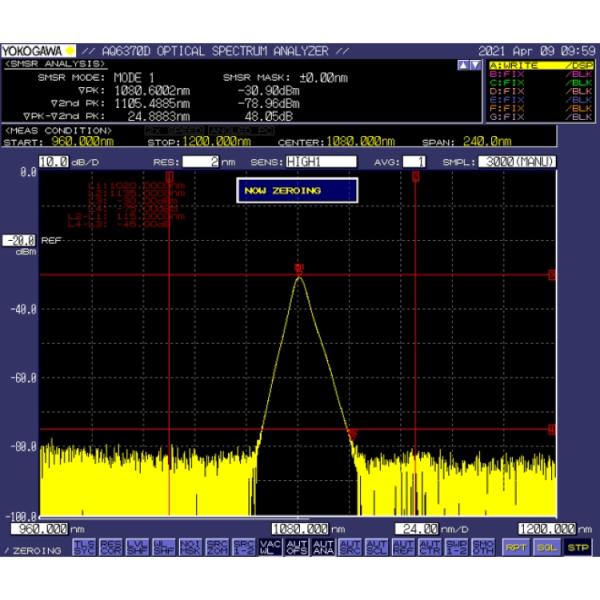Click the LVL SHF status icon
This screenshot has height=600, width=600.
point(137,546)
